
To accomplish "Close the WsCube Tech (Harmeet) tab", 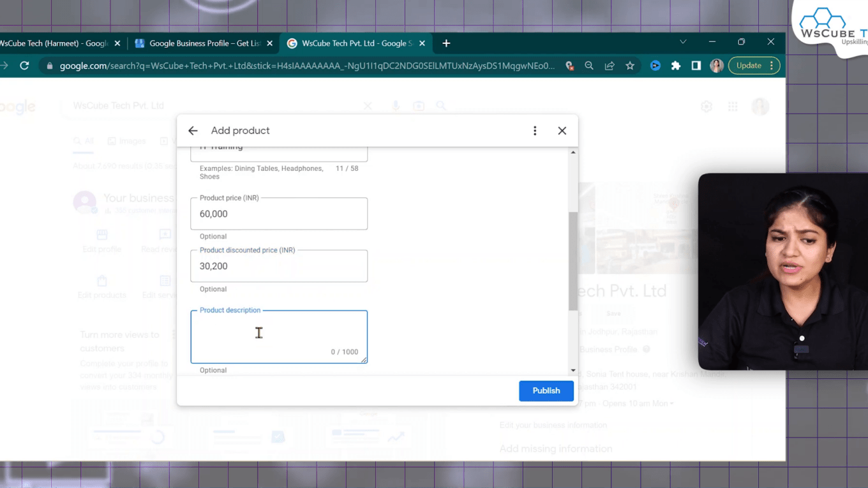I will click(x=117, y=43).
